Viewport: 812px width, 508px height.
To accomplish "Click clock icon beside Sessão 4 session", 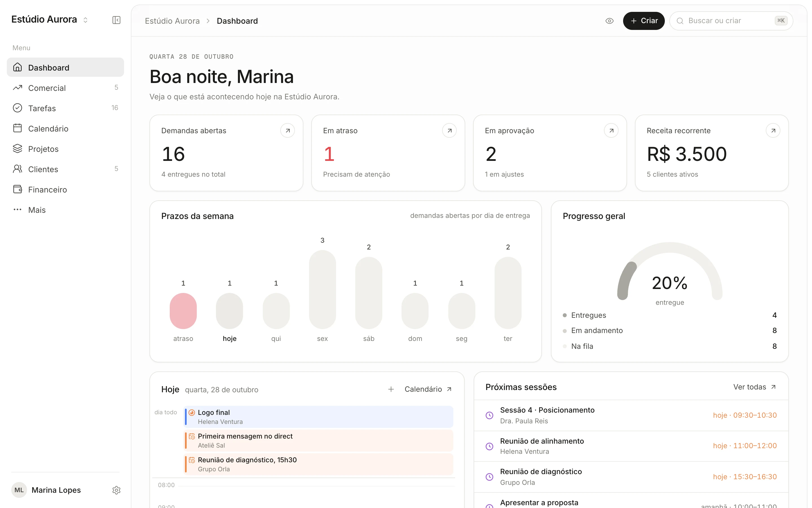I will tap(489, 415).
